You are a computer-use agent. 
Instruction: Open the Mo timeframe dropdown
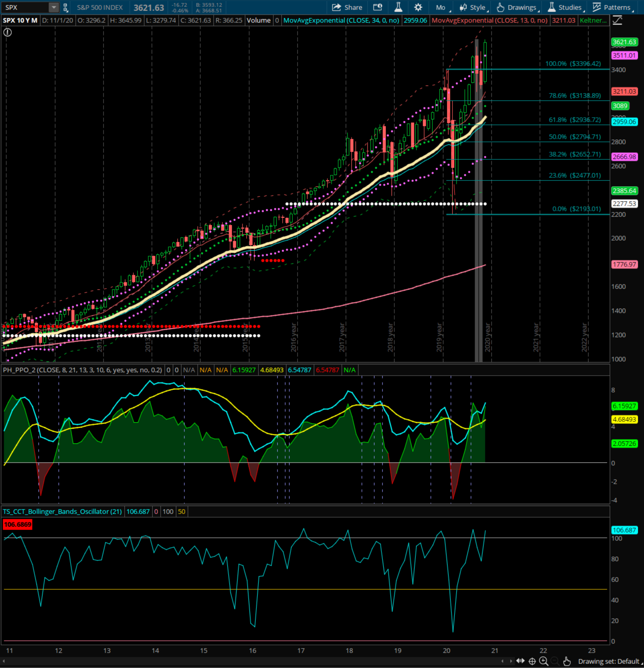tap(443, 8)
